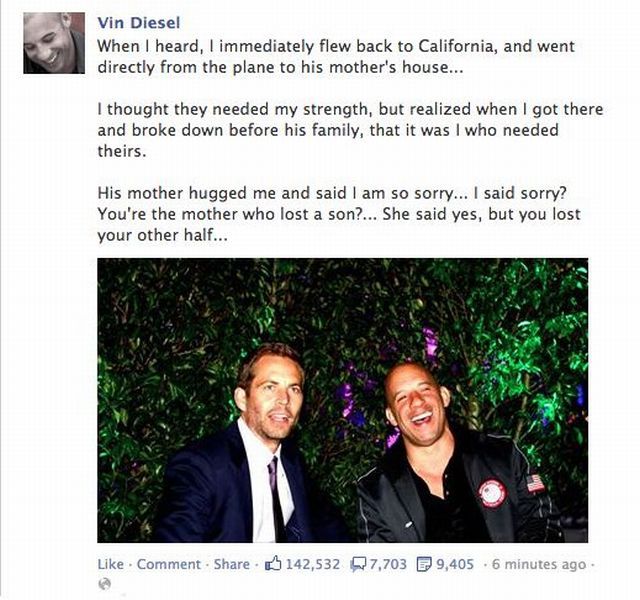Viewport: 640px width, 600px height.
Task: Click the paragraph starting "I thought they needed"
Action: point(345,131)
